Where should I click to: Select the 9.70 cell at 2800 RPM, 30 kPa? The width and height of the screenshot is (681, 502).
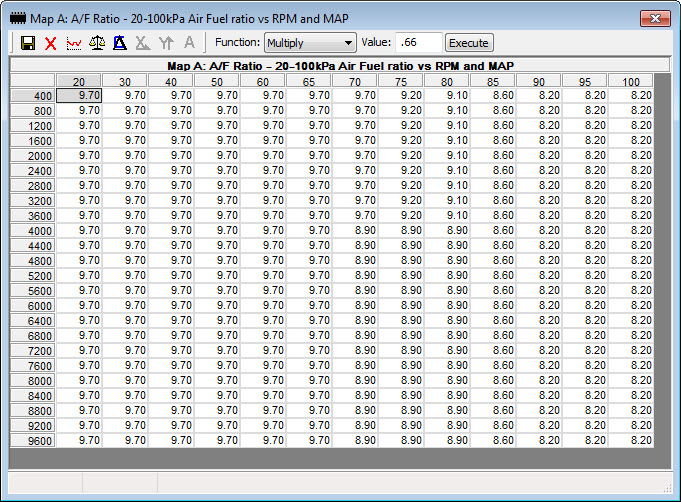[x=125, y=185]
